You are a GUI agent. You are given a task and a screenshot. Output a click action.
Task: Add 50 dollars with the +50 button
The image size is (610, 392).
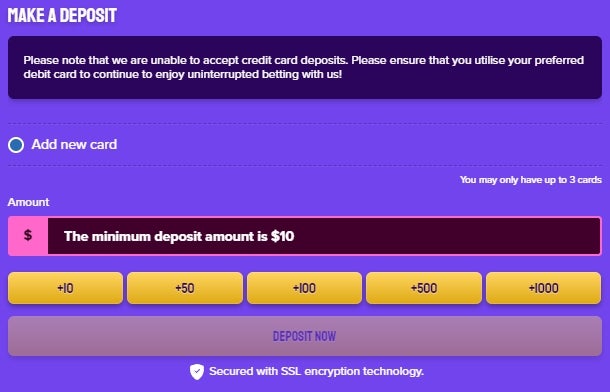pyautogui.click(x=185, y=288)
